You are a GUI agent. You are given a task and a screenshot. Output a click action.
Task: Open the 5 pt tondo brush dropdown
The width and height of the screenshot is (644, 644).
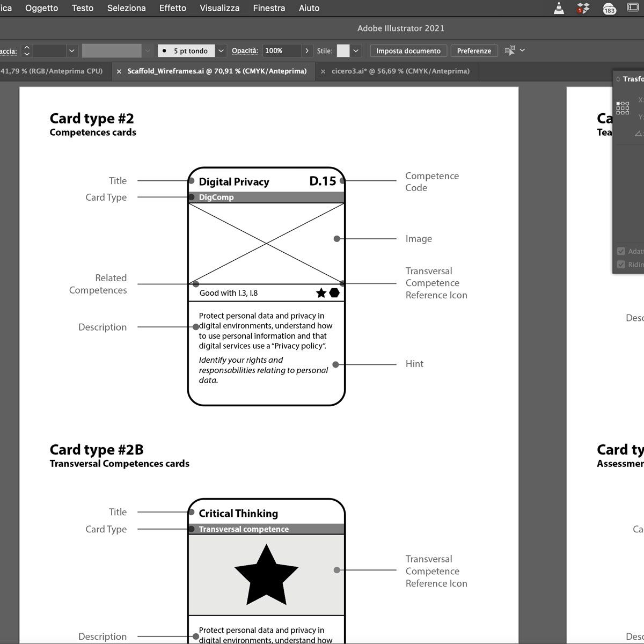point(221,51)
